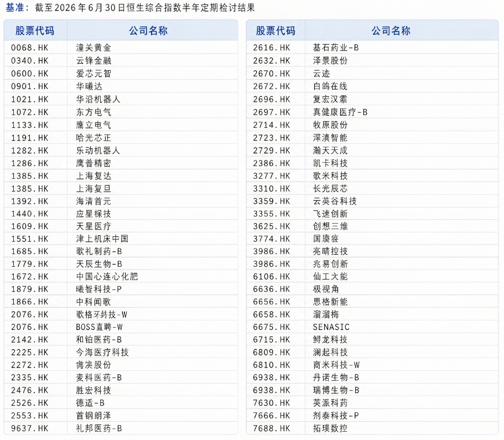
Task: Click the title text 恒生综合指数半年定期检讨结果
Action: coord(191,8)
